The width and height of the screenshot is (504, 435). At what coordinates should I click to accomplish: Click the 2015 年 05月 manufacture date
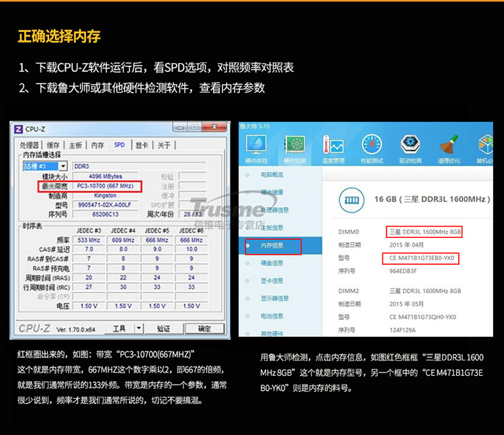(x=407, y=304)
